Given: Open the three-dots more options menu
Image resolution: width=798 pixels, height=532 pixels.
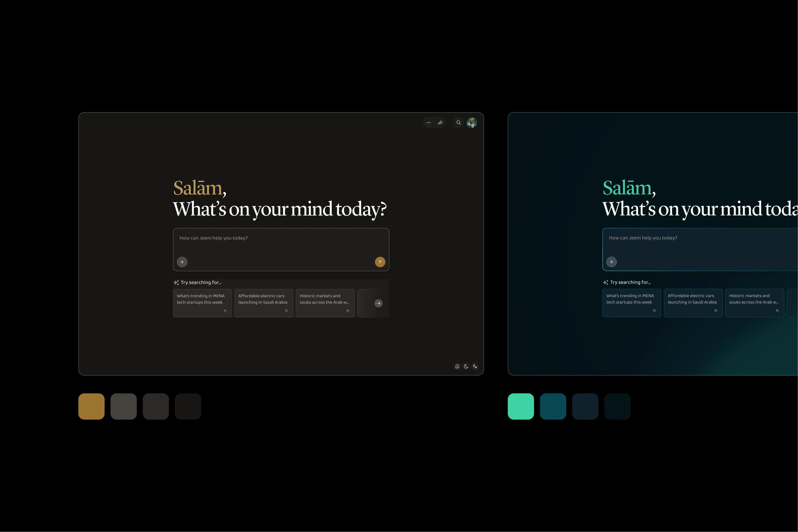Looking at the screenshot, I should click(x=429, y=123).
